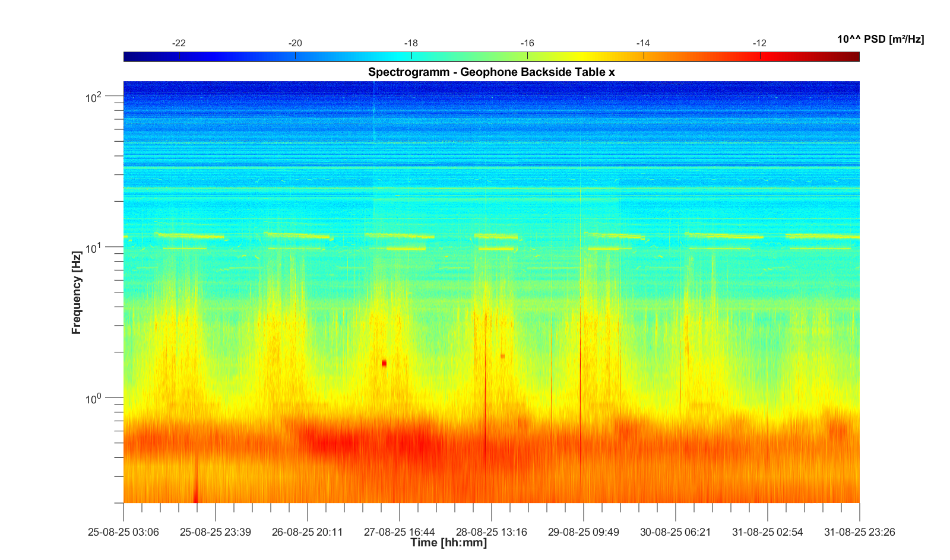The width and height of the screenshot is (950, 560).
Task: Click the -22 tick label on colorbar
Action: [179, 43]
